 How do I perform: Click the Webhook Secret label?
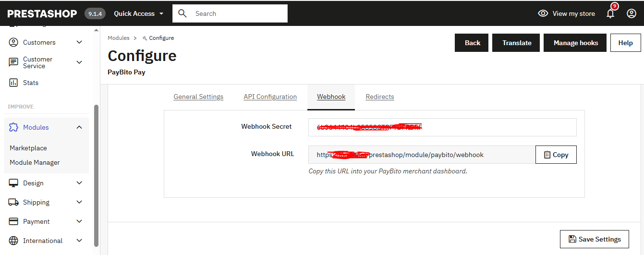coord(267,126)
